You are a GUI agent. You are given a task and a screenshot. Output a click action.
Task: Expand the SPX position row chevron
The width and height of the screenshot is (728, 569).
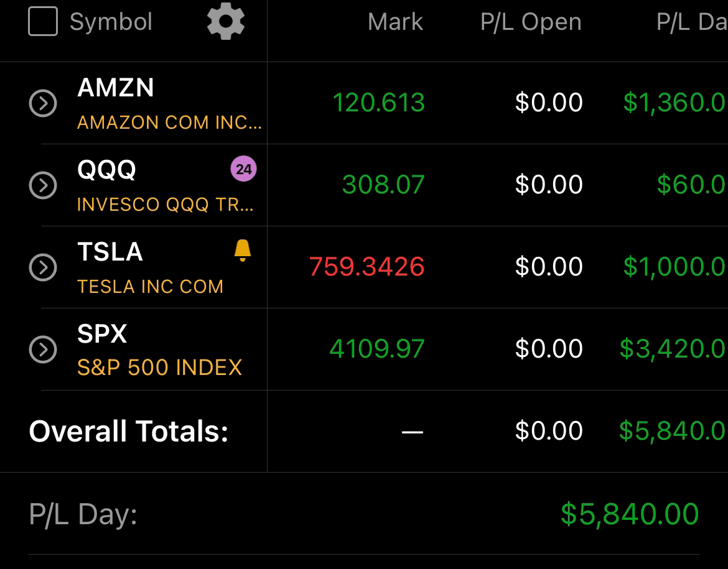43,349
